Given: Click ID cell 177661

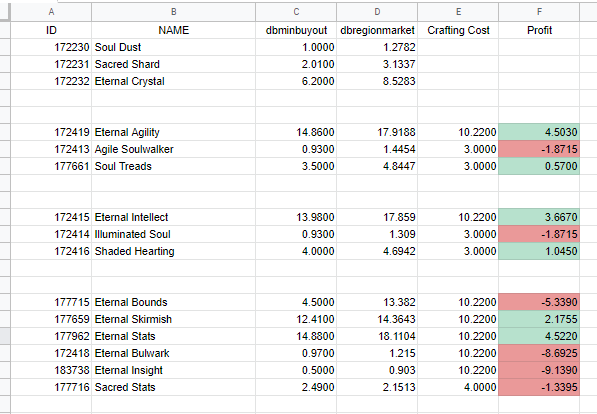Looking at the screenshot, I should click(51, 166).
